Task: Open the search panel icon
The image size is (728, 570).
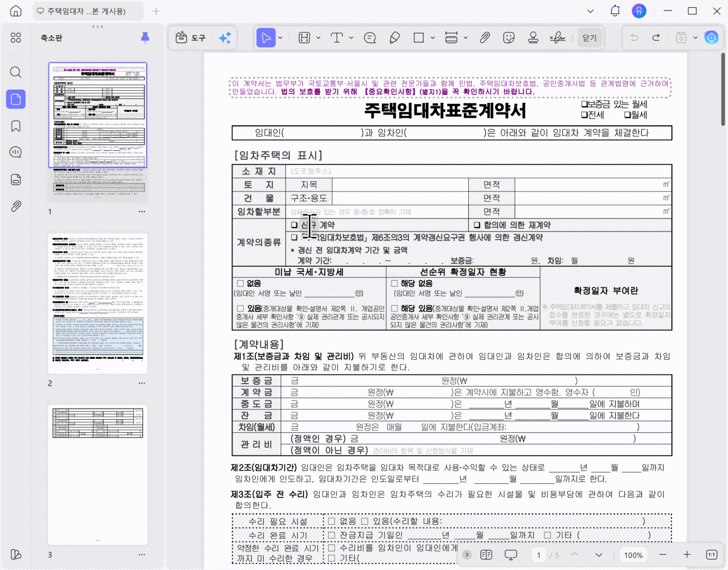Action: click(16, 72)
